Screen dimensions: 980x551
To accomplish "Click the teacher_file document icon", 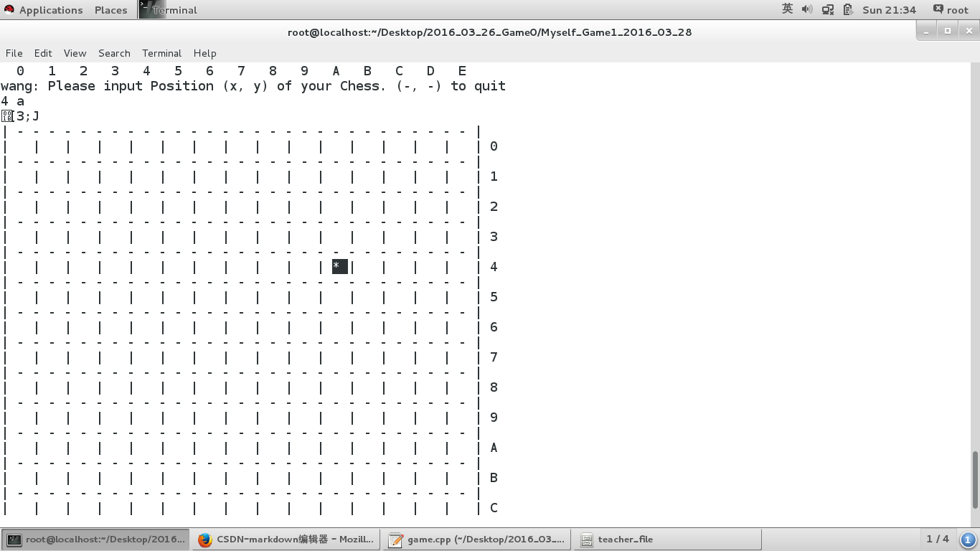I will (x=586, y=540).
